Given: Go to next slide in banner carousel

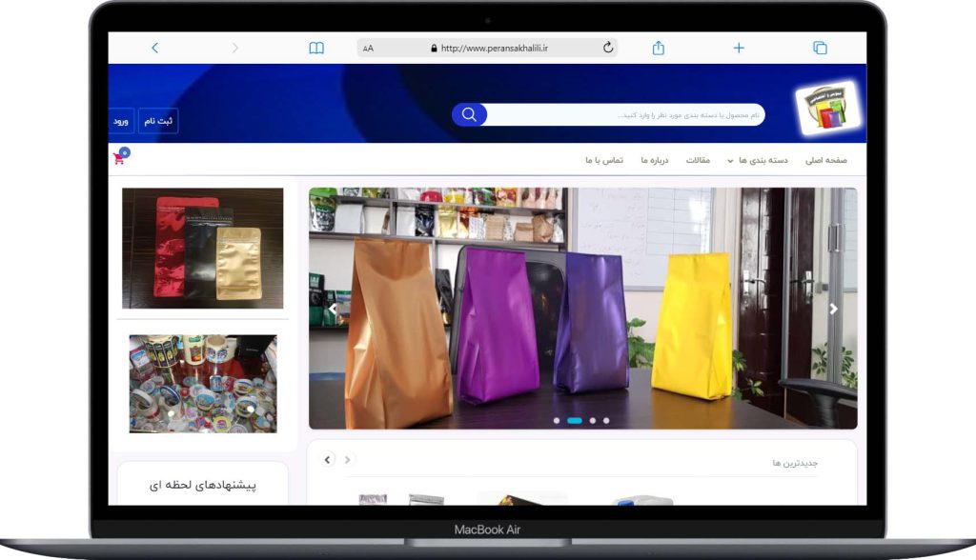Looking at the screenshot, I should coord(833,309).
